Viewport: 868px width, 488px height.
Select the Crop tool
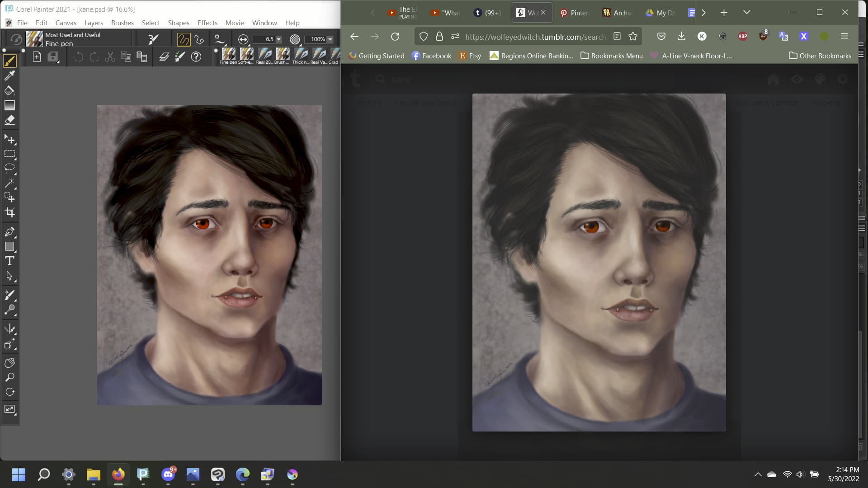click(x=9, y=212)
